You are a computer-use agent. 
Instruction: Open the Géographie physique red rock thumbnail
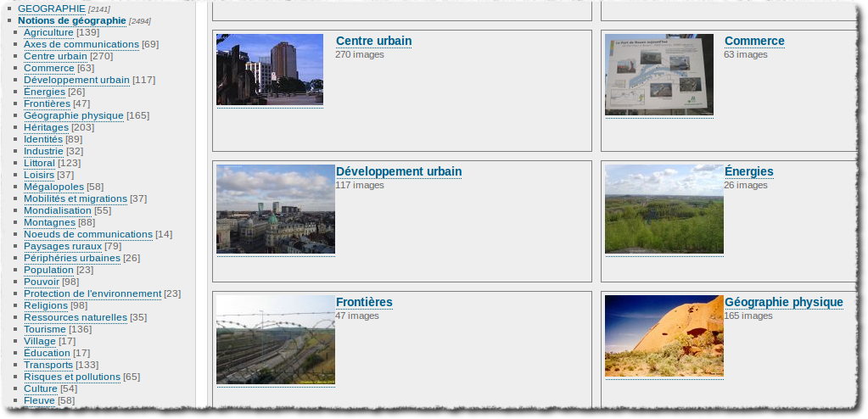[x=664, y=336]
